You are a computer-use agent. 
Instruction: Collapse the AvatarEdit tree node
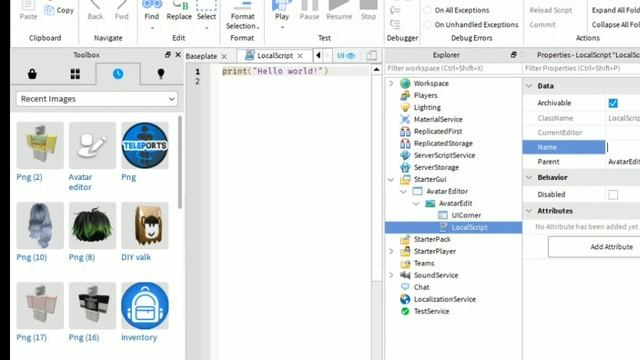tap(416, 203)
